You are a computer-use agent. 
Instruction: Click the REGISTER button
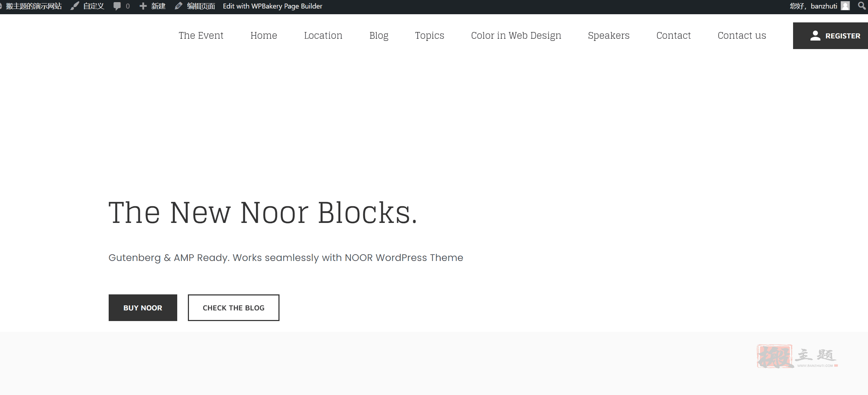[x=830, y=36]
